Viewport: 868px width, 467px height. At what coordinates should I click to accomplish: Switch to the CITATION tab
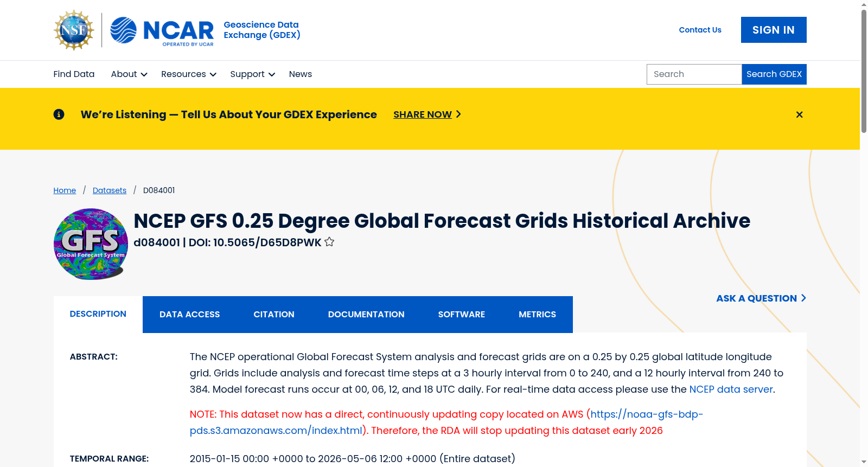pos(274,315)
